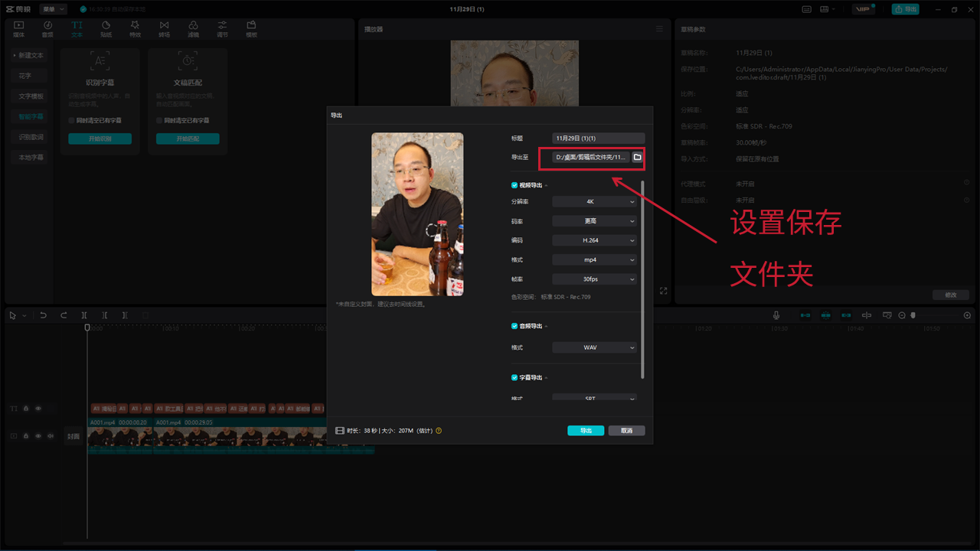Image resolution: width=980 pixels, height=551 pixels.
Task: Click the 修改 button in 草稿参数 panel
Action: 951,295
